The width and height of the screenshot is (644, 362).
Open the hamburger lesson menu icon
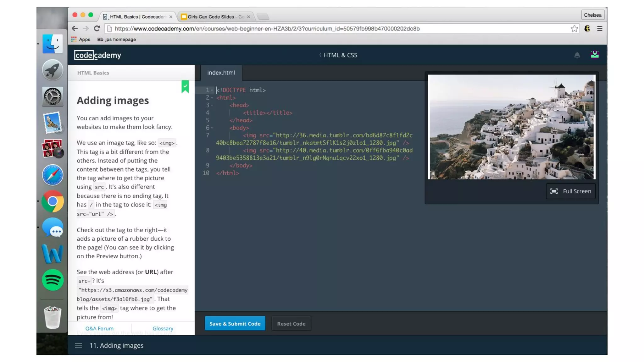click(x=78, y=345)
